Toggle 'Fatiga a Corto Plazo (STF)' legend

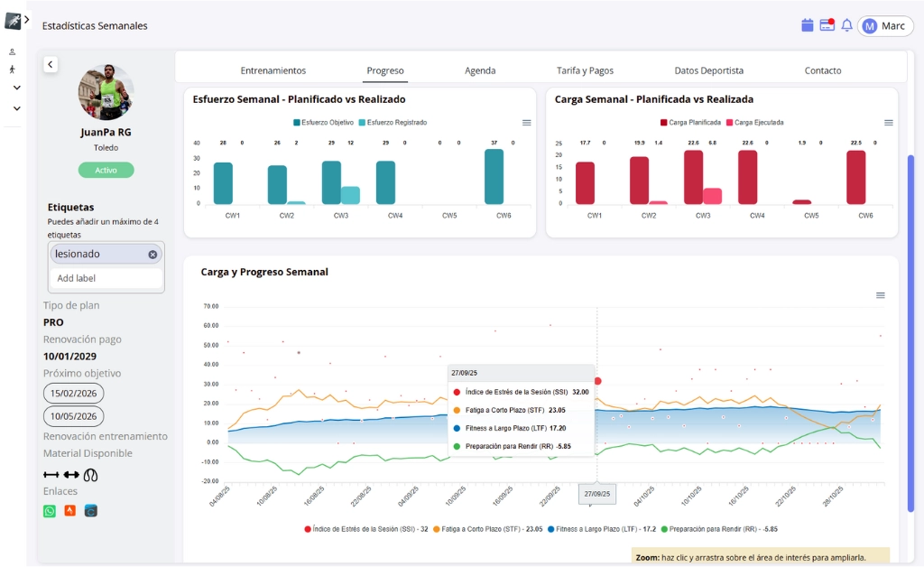coord(487,529)
